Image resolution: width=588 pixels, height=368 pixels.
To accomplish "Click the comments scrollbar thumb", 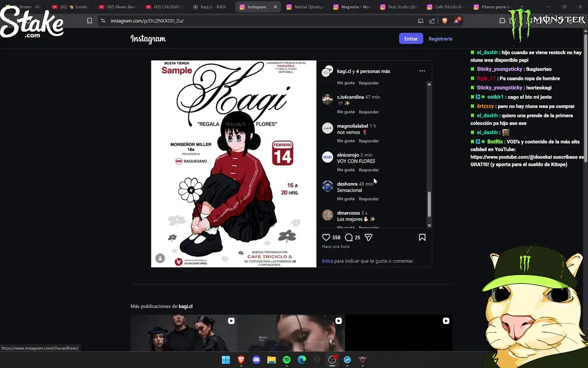I will tap(429, 204).
